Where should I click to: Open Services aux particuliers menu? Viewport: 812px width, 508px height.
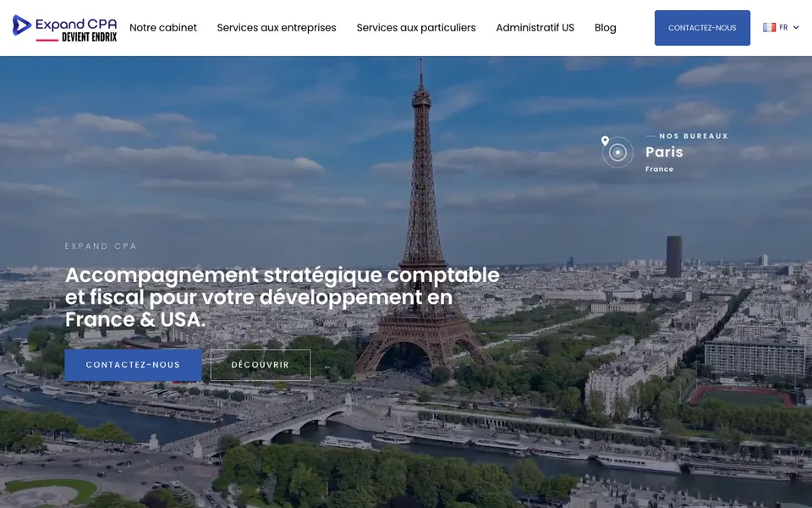[x=416, y=28]
